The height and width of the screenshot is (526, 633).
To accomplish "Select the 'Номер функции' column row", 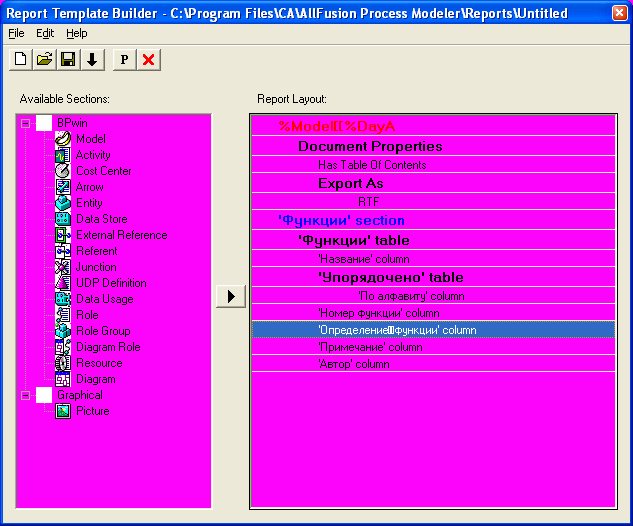I will click(x=433, y=313).
